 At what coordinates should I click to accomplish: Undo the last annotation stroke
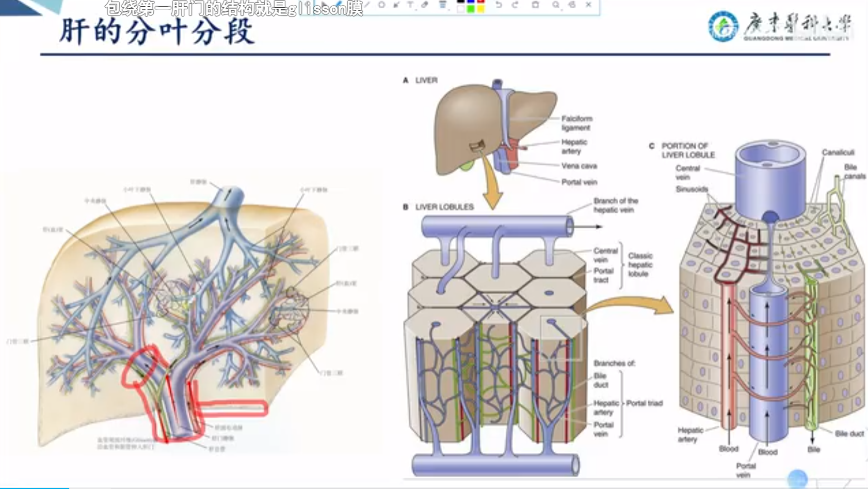tap(499, 5)
